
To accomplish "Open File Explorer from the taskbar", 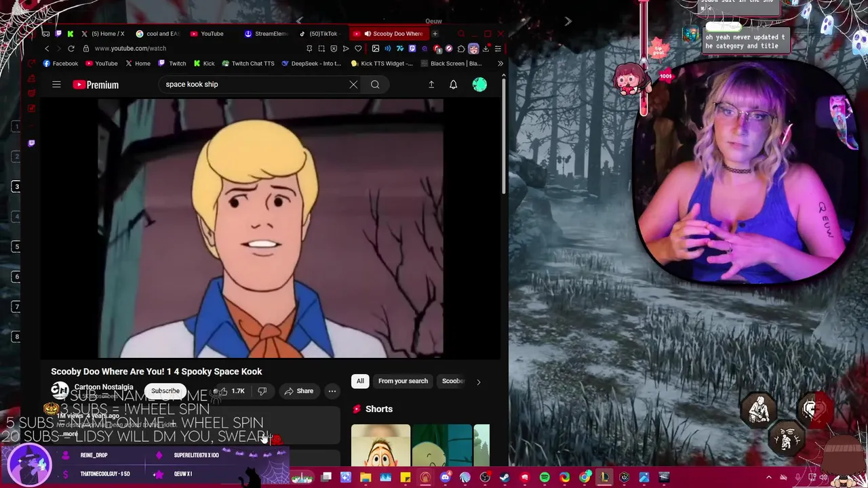I will (366, 478).
